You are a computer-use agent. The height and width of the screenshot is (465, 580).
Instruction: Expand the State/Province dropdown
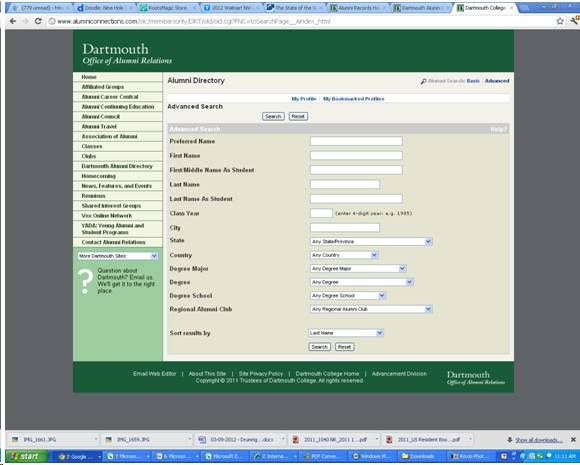click(x=371, y=242)
